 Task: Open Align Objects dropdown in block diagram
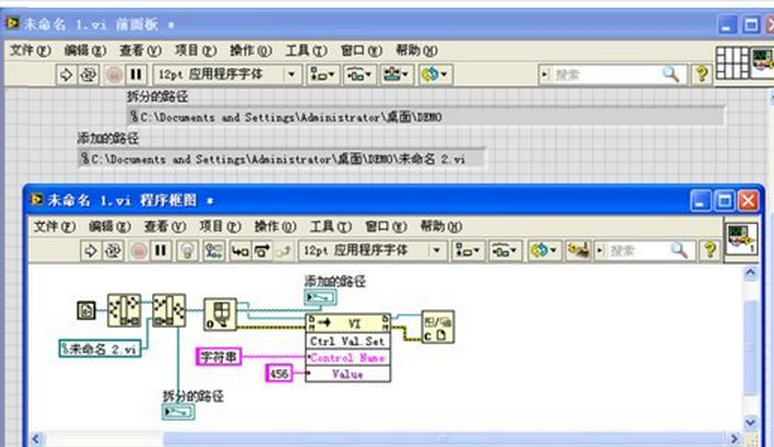[x=468, y=251]
